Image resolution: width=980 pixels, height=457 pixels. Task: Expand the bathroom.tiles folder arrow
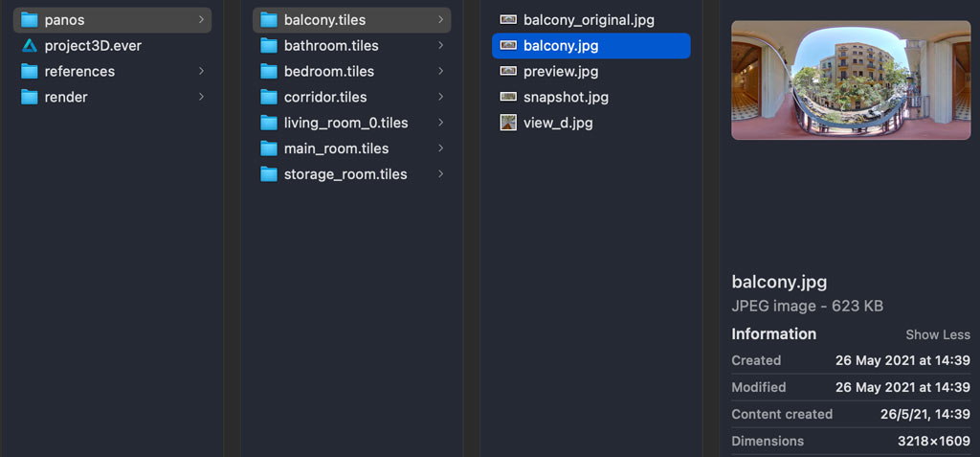tap(440, 46)
